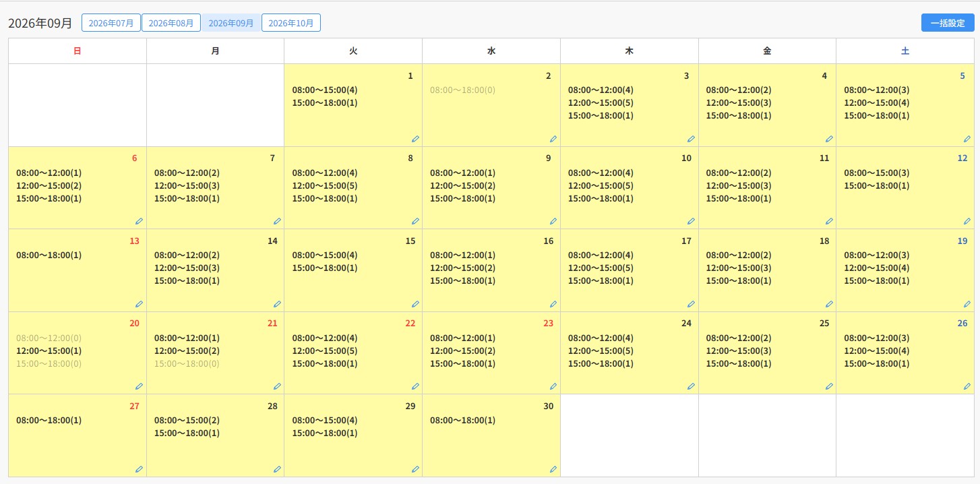Image resolution: width=980 pixels, height=484 pixels.
Task: Open the pencil editor for day 11
Action: tap(829, 221)
